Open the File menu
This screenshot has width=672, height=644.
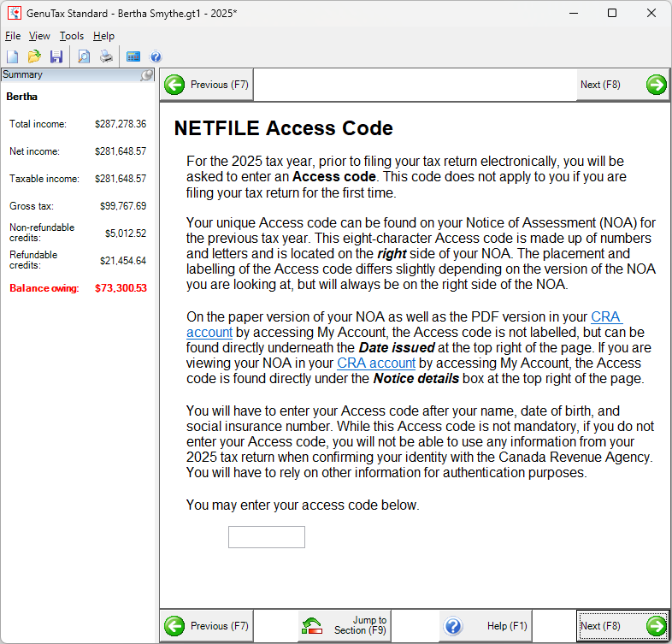coord(13,36)
